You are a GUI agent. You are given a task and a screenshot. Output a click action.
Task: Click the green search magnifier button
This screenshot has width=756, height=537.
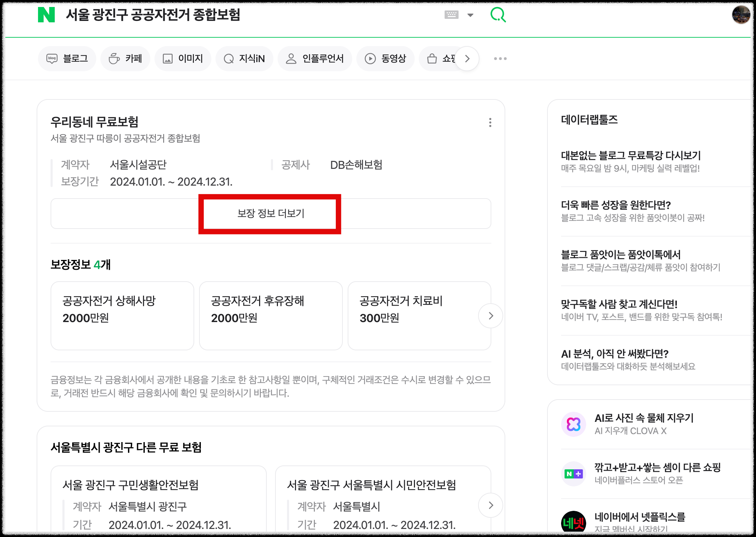coord(498,15)
